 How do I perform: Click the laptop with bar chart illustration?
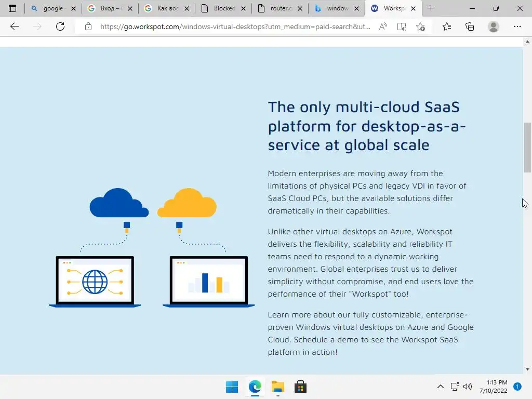[209, 282]
